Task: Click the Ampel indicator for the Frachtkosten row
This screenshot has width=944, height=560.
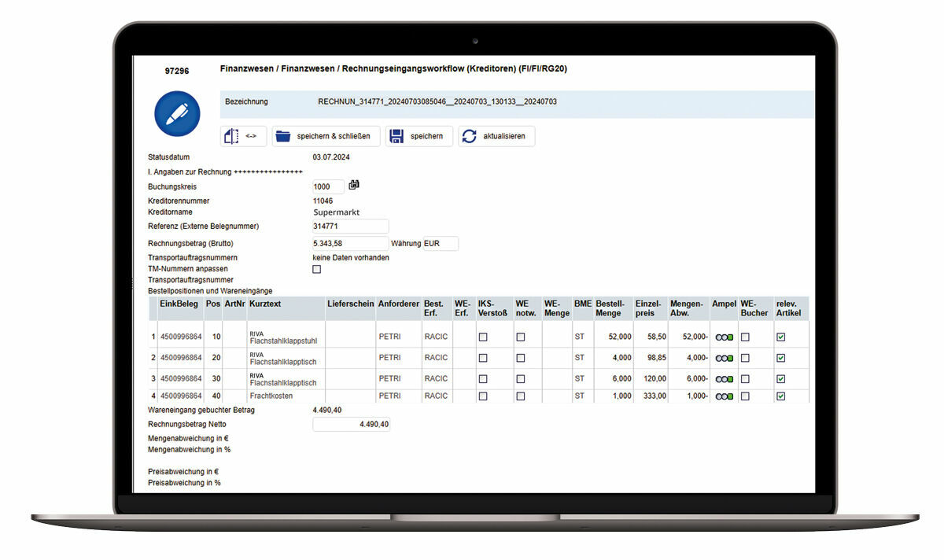Action: 724,396
